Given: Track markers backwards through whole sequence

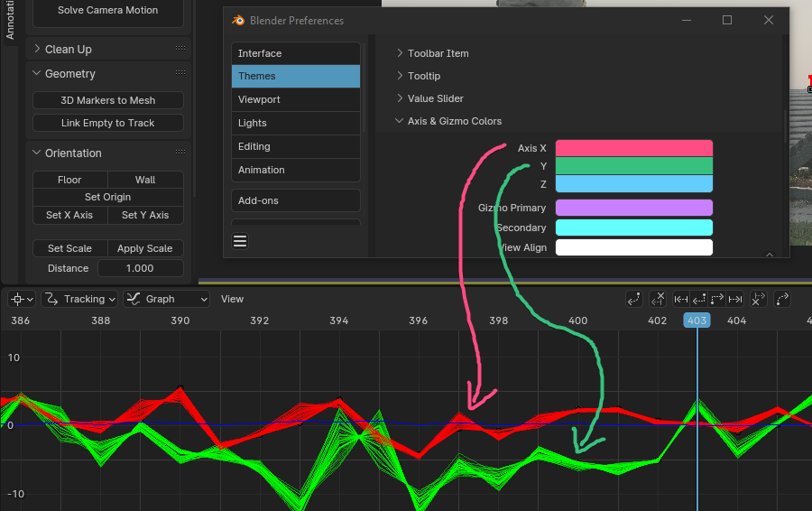Looking at the screenshot, I should point(681,299).
